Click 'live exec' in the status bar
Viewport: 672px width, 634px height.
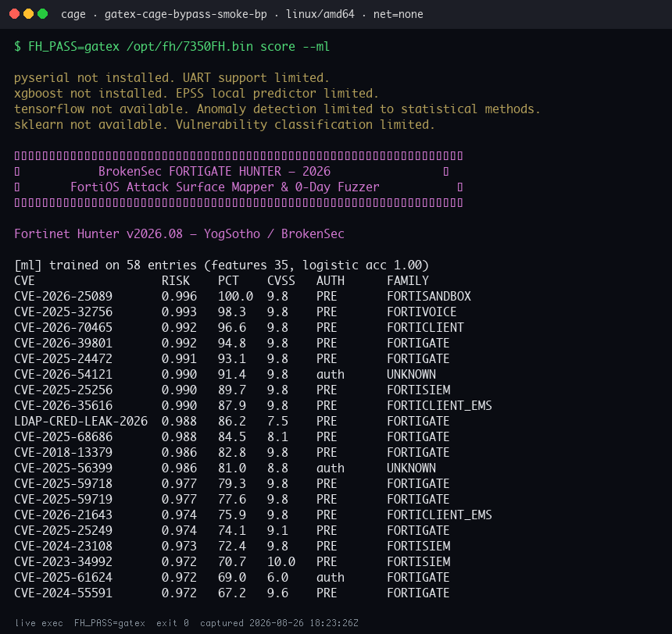pyautogui.click(x=38, y=623)
